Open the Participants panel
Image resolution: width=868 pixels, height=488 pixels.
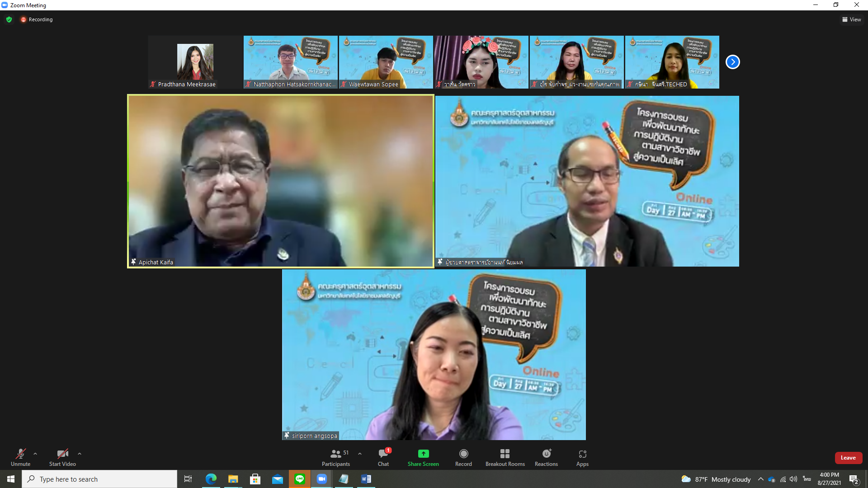tap(336, 457)
